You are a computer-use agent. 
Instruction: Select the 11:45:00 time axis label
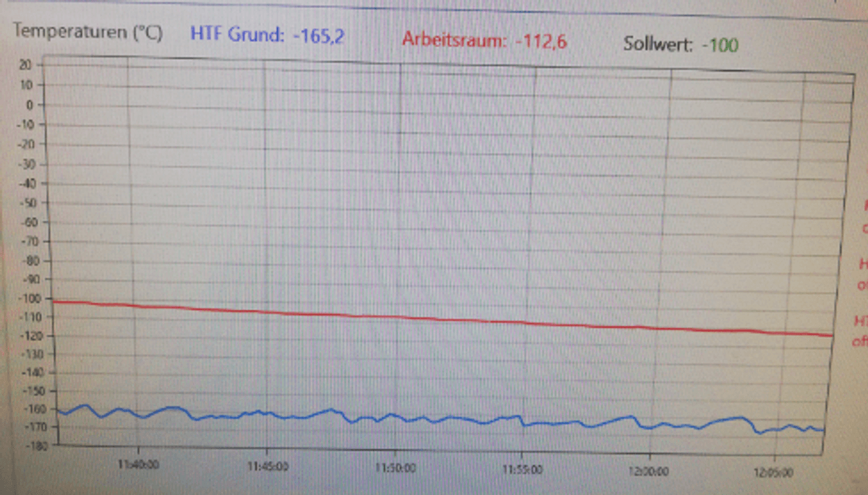(x=268, y=467)
